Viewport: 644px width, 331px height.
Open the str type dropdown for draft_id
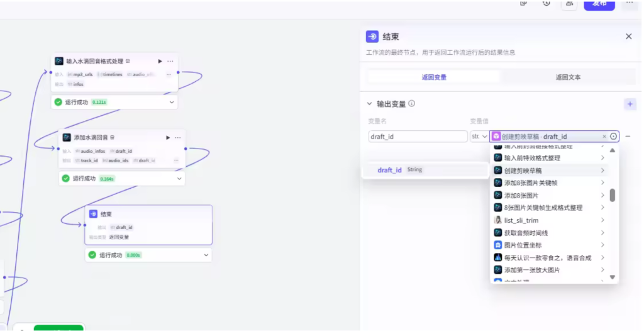[x=479, y=137]
